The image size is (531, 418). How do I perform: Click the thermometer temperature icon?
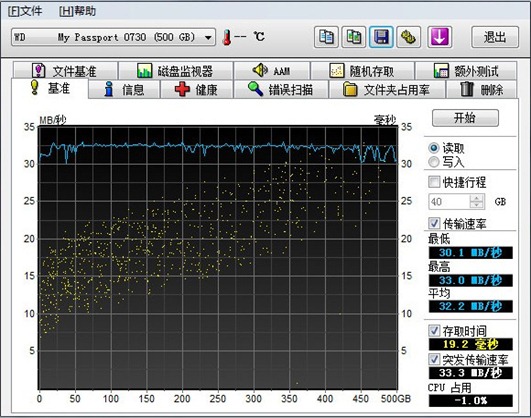pos(227,37)
